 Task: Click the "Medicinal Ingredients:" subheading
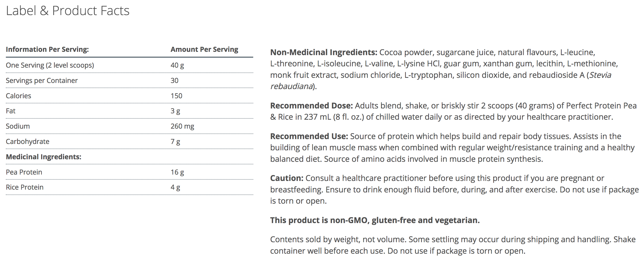[x=43, y=157]
